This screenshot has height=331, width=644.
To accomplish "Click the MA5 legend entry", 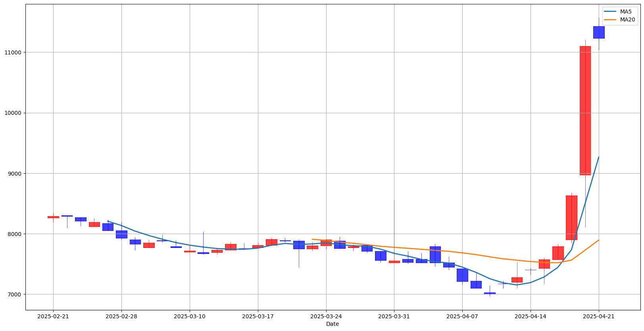I will (x=620, y=12).
